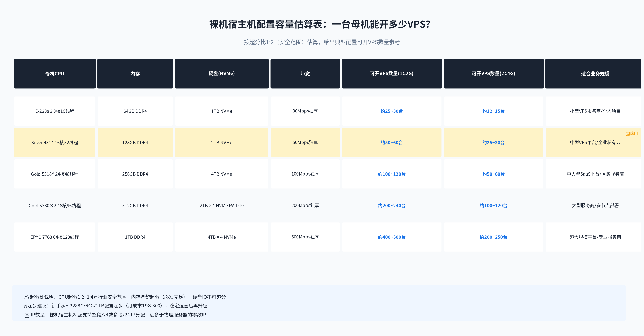Click the 热门 badge icon
This screenshot has width=644, height=336.
point(628,134)
